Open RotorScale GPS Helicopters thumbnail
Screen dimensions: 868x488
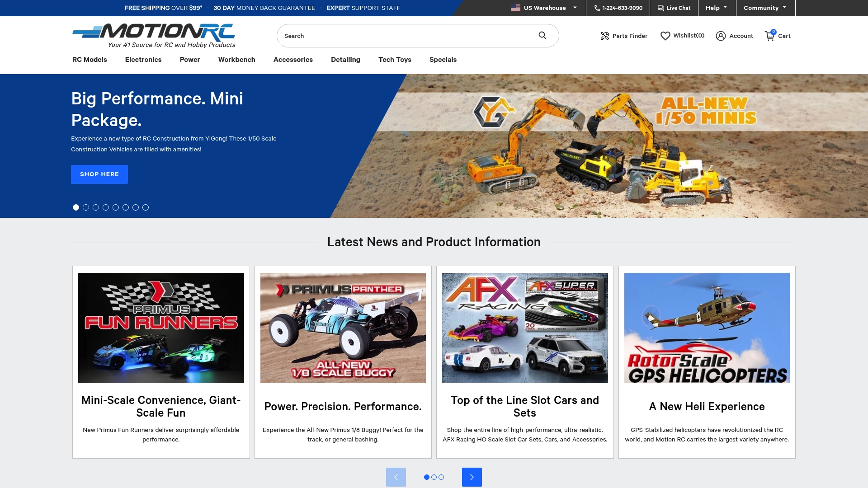[x=707, y=328]
